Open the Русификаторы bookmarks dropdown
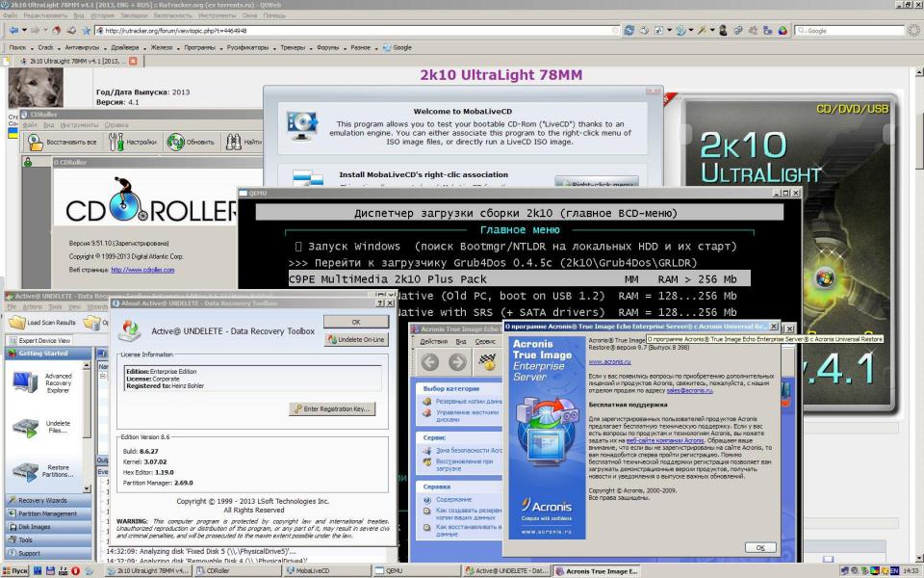The height and width of the screenshot is (578, 924). (251, 47)
